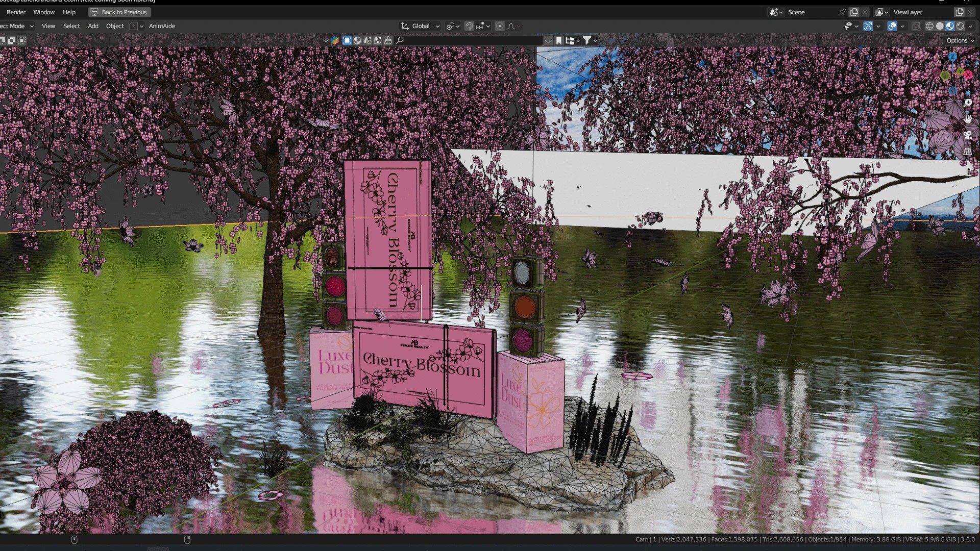The image size is (980, 551).
Task: Click the Back to Previous button
Action: point(119,12)
